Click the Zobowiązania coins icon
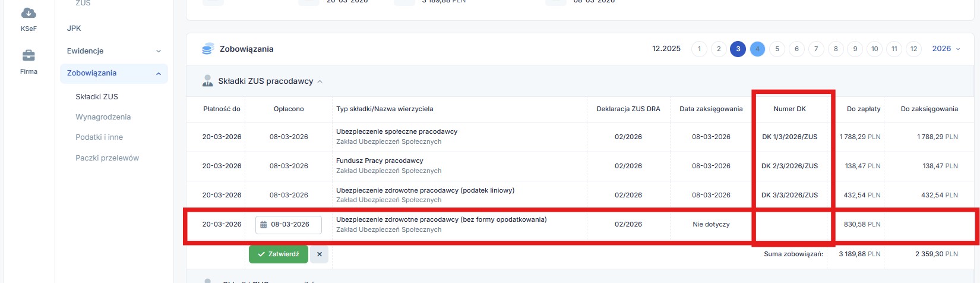This screenshot has width=980, height=283. point(208,49)
